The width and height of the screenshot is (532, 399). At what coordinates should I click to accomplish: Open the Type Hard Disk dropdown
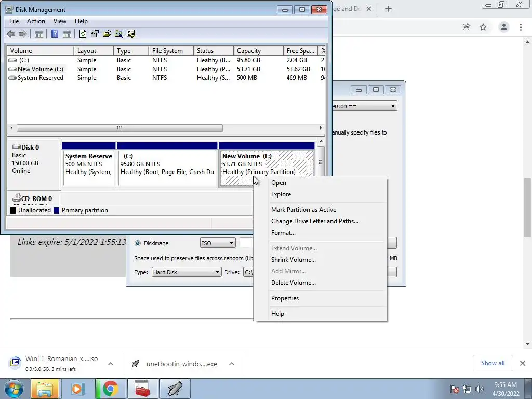187,272
